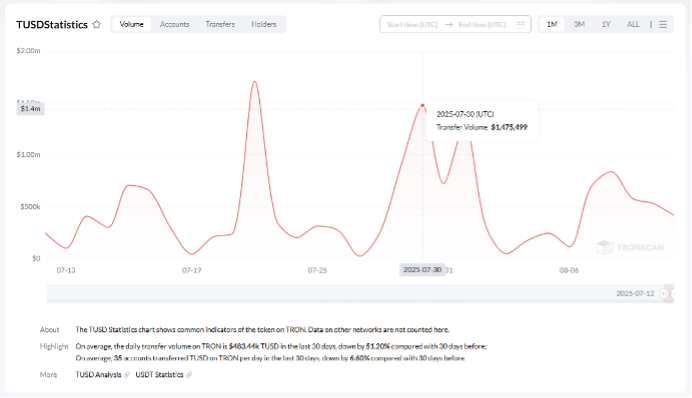Switch to the Volume tab

[x=132, y=24]
